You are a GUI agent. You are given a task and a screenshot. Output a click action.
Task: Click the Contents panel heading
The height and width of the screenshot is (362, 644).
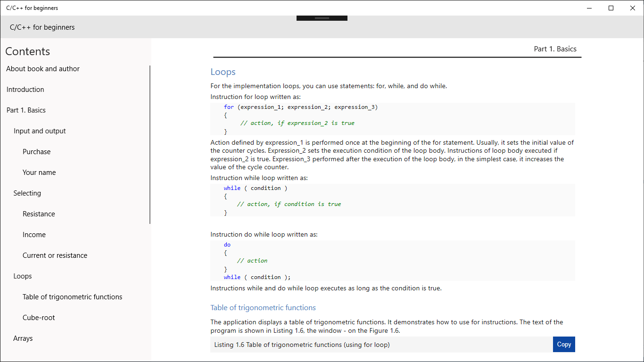point(27,51)
